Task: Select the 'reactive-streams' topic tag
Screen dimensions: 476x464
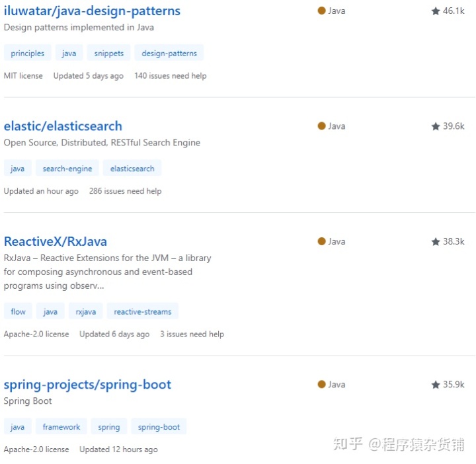Action: point(143,311)
